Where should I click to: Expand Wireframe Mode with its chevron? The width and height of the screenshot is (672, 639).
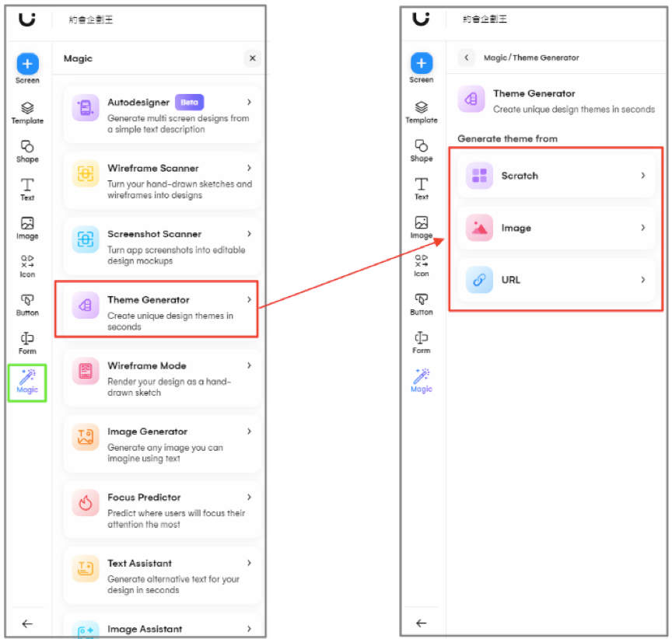click(x=249, y=365)
